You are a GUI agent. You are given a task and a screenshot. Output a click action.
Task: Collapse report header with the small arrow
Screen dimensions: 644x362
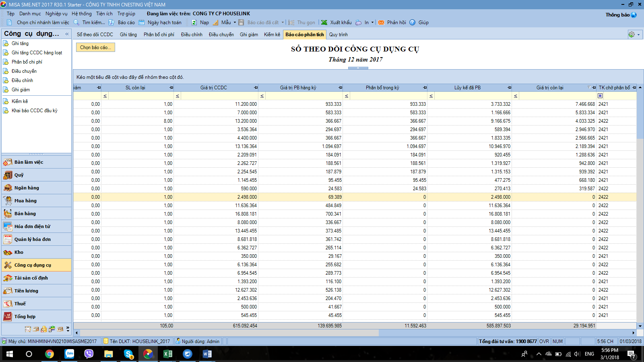pyautogui.click(x=358, y=68)
